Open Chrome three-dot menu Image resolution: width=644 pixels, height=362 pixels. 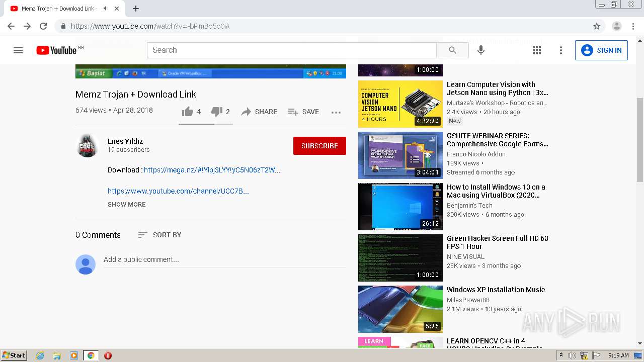tap(633, 26)
